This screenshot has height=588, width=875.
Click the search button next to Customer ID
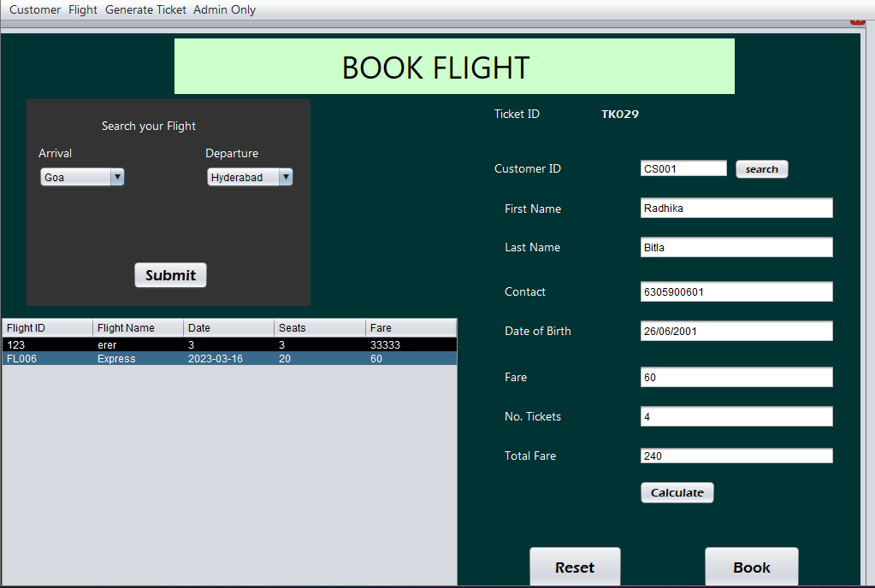760,168
